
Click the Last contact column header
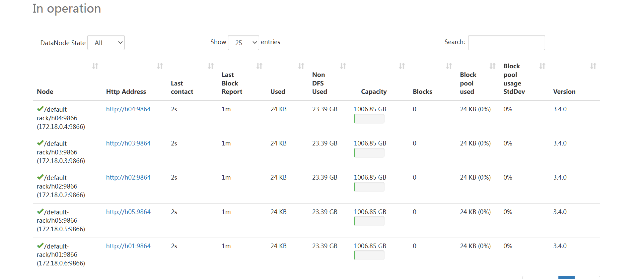182,87
